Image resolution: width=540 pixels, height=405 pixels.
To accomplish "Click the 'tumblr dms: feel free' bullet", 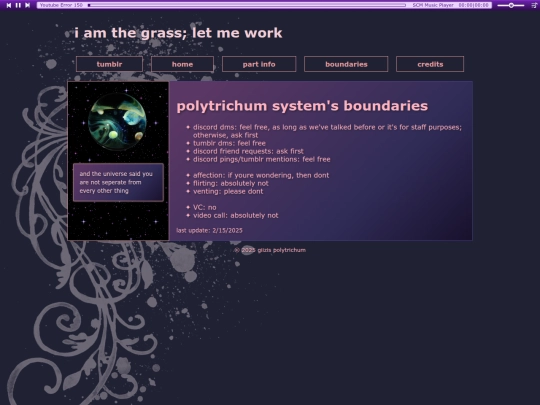I will pyautogui.click(x=229, y=143).
